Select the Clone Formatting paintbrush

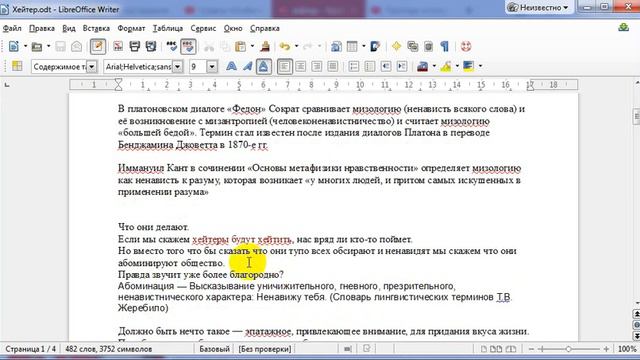click(265, 47)
